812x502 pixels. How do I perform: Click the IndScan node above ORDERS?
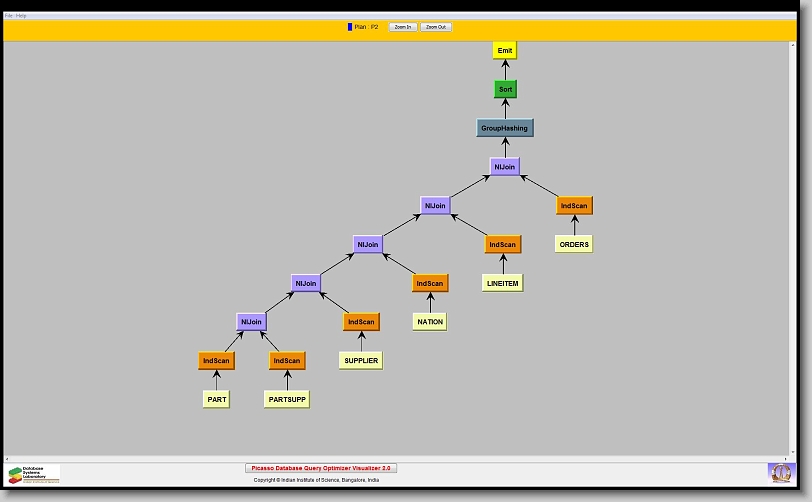(574, 206)
